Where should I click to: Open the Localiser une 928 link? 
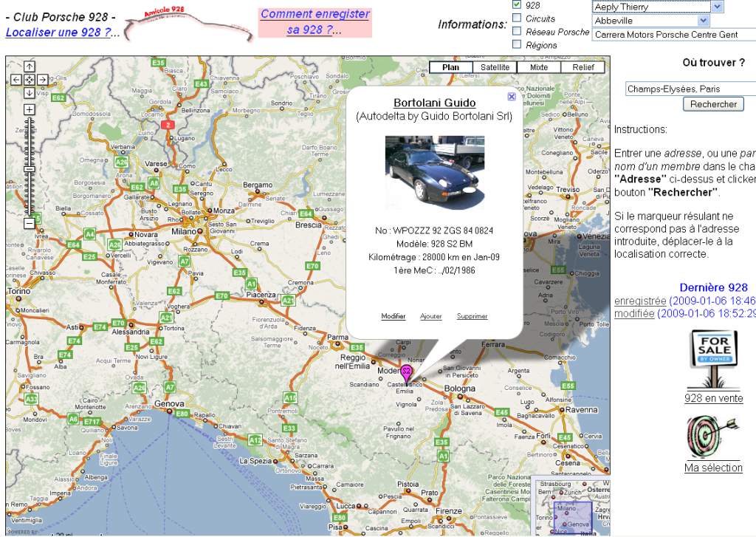(x=58, y=33)
